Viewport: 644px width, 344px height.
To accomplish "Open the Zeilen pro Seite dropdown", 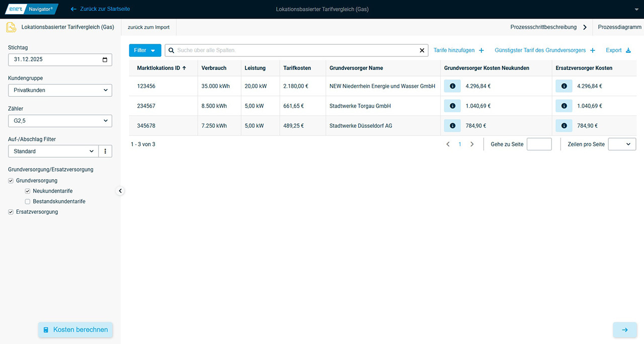I will (622, 144).
